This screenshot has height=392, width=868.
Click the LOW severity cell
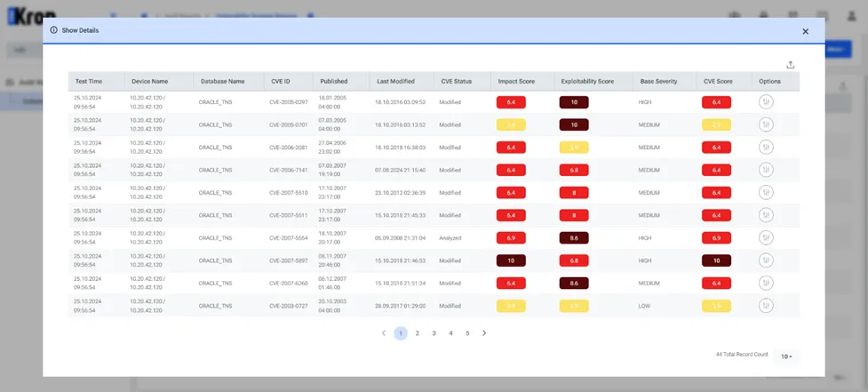point(644,306)
